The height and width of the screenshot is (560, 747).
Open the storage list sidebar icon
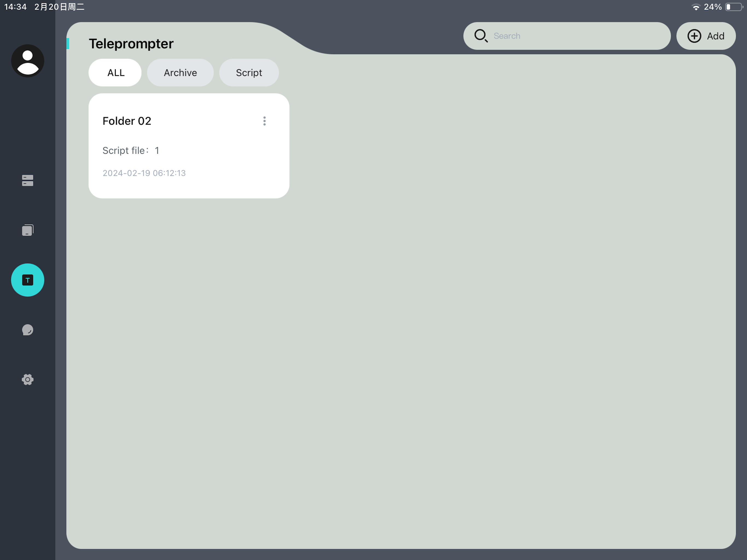(x=28, y=180)
